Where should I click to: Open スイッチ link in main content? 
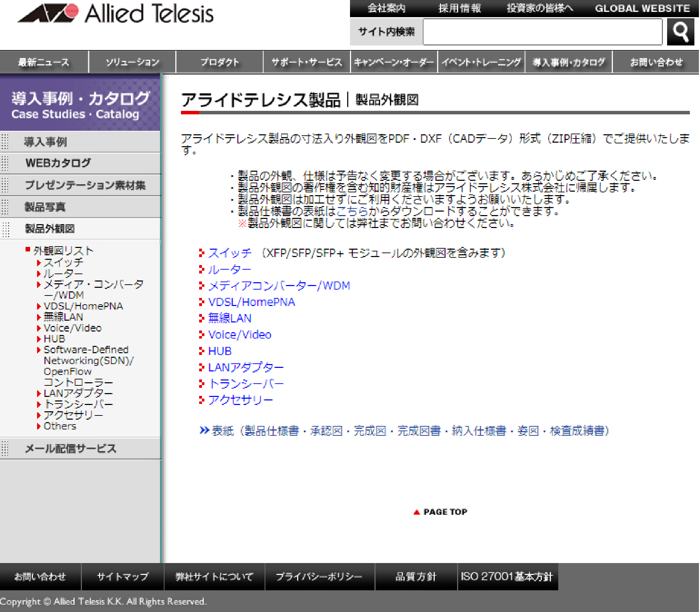tap(230, 253)
